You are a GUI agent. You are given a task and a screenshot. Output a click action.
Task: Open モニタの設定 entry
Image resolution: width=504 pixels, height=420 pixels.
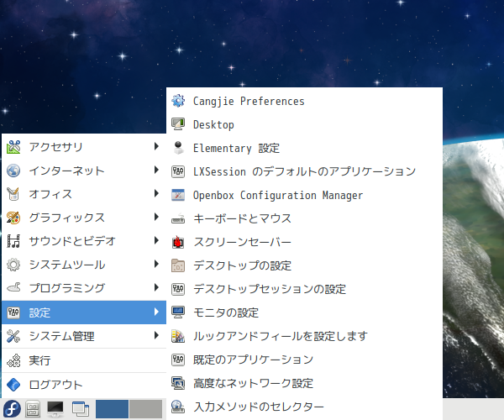(x=304, y=312)
